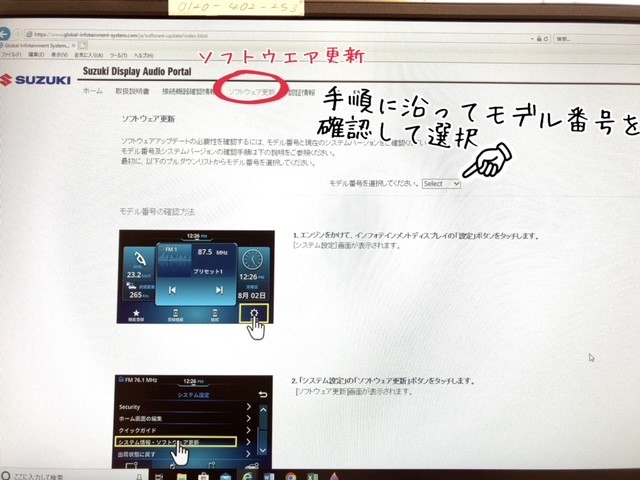Open Word from the taskbar
This screenshot has width=640, height=480.
click(269, 477)
